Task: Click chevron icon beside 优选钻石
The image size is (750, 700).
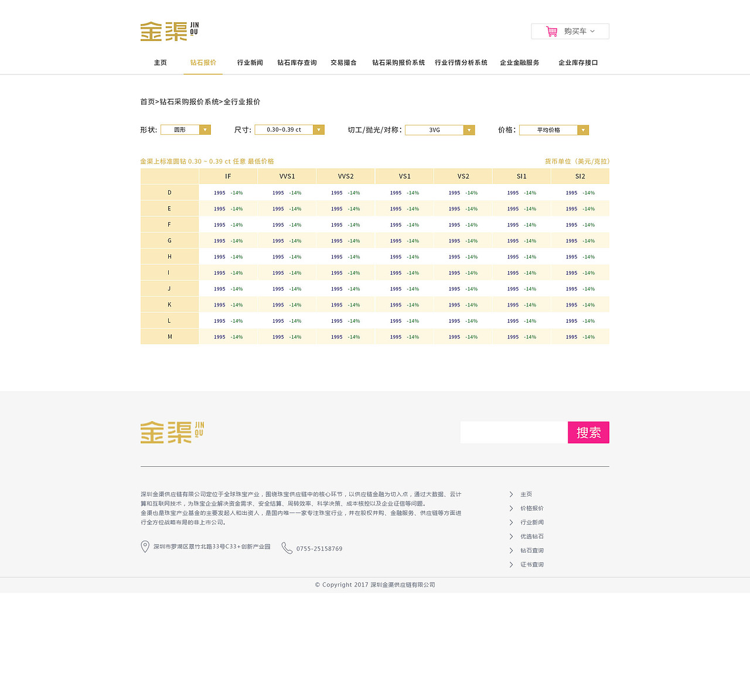Action: (511, 537)
